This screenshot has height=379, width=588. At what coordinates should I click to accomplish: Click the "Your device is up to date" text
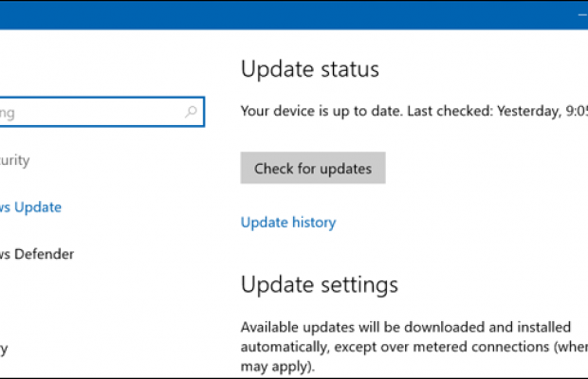321,111
